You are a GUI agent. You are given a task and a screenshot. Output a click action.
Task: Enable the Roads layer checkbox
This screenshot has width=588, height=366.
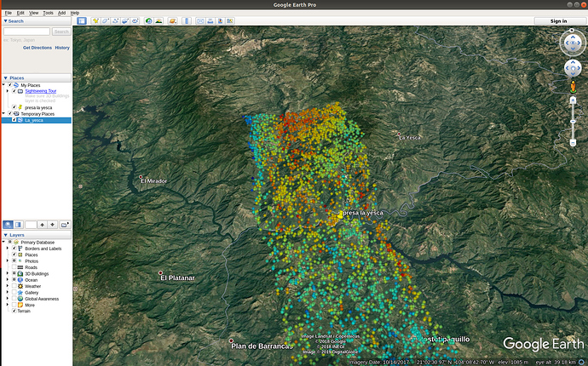[14, 267]
